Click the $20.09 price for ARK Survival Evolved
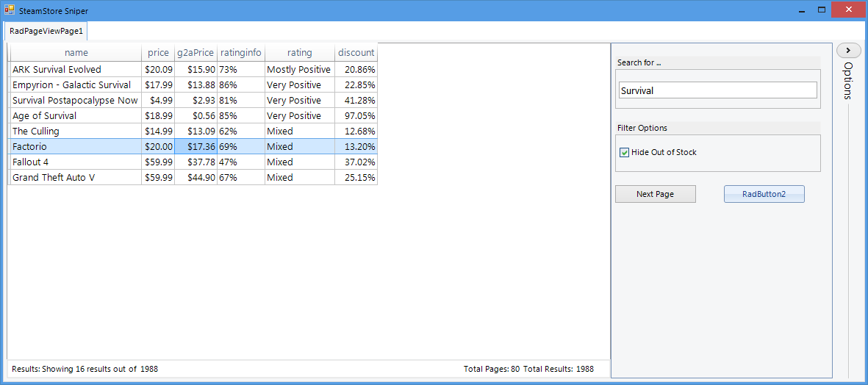This screenshot has width=868, height=385. (158, 69)
